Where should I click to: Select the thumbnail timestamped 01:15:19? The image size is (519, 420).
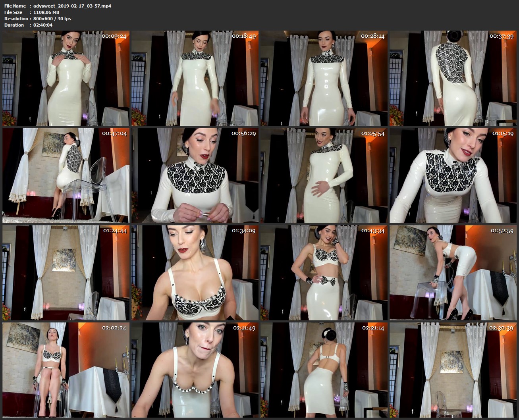coord(453,175)
